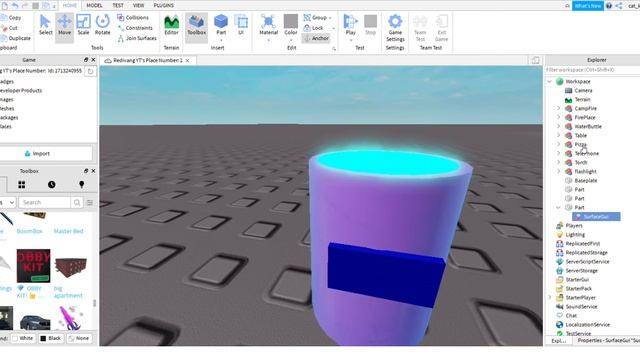
Task: Choose the Rotate tool
Action: (102, 25)
